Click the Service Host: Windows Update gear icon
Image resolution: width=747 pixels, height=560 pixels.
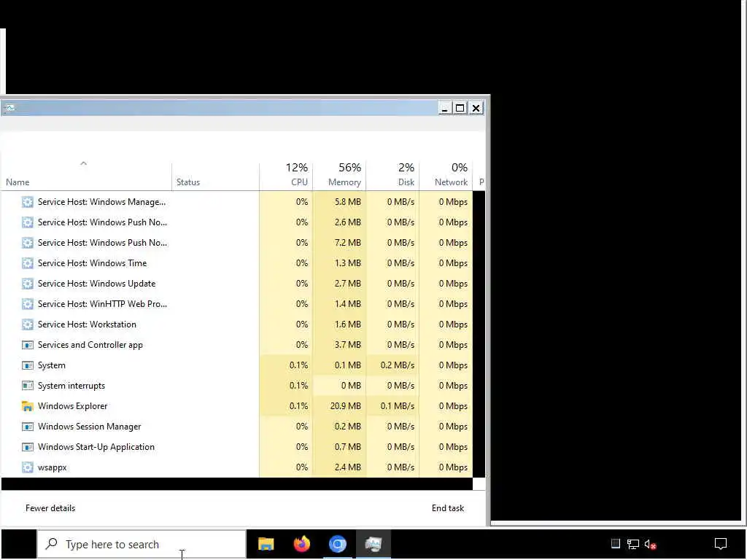click(28, 284)
